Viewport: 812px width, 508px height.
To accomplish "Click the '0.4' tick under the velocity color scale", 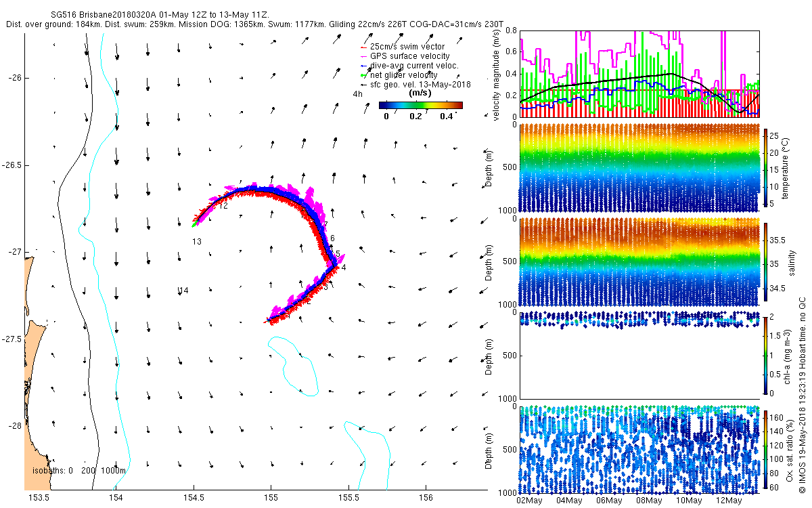I will coord(447,116).
